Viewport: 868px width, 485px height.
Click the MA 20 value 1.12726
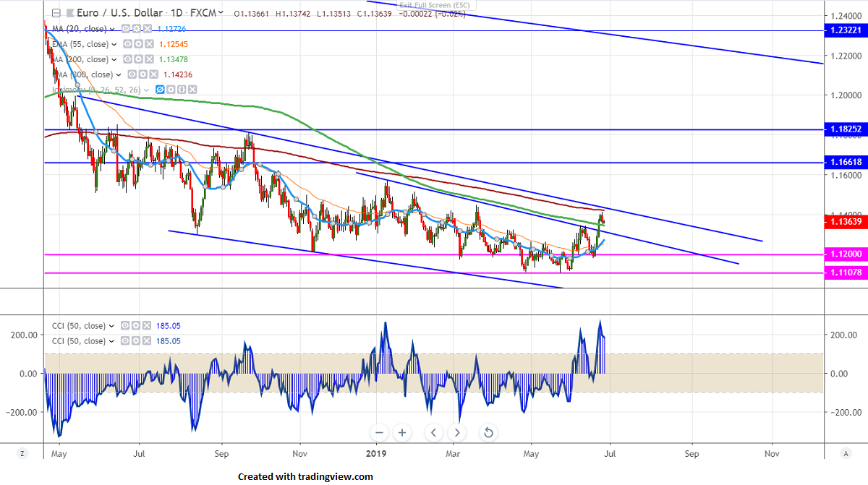click(171, 29)
